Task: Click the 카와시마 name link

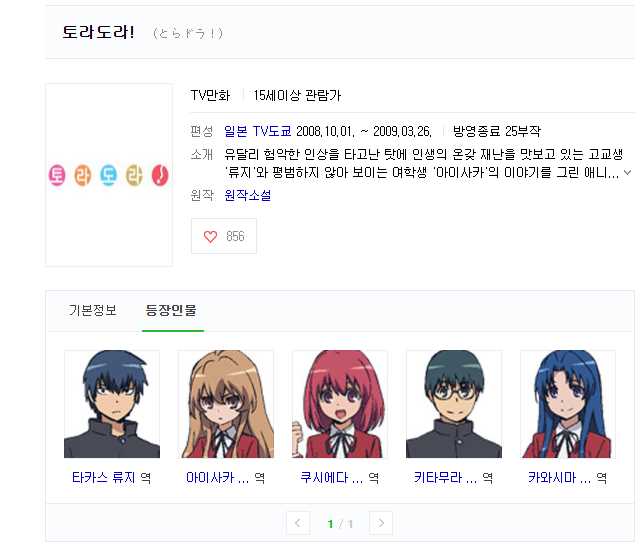Action: [x=560, y=477]
